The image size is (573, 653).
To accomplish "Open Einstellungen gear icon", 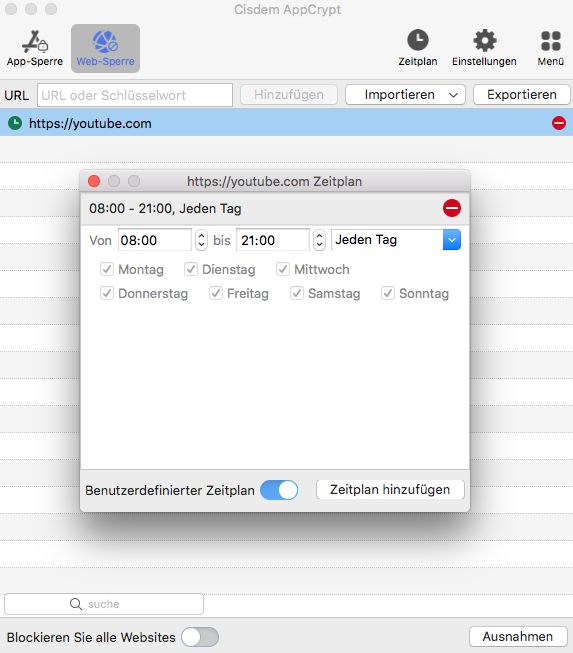I will 485,40.
